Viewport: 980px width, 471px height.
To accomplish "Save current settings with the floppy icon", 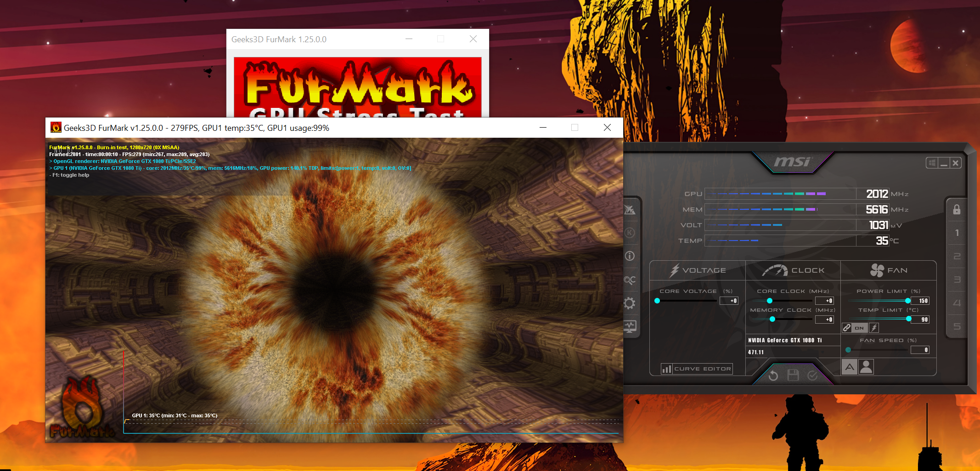I will click(x=793, y=376).
